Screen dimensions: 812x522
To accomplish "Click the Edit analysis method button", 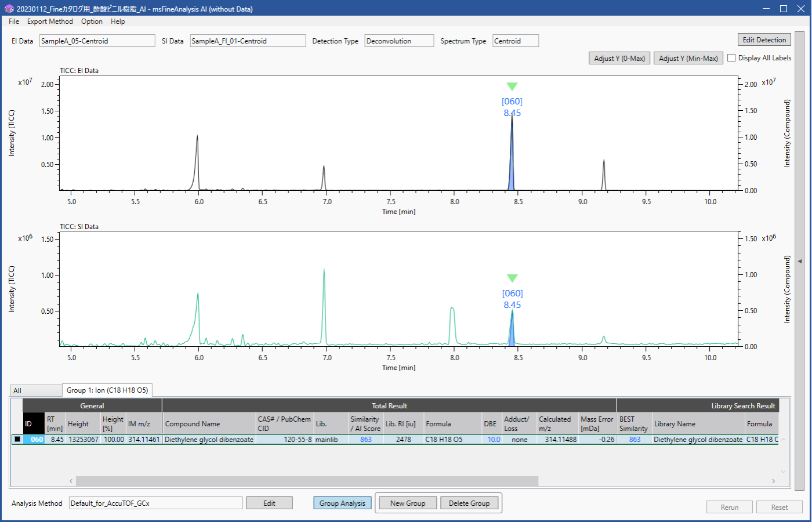I will coord(269,503).
